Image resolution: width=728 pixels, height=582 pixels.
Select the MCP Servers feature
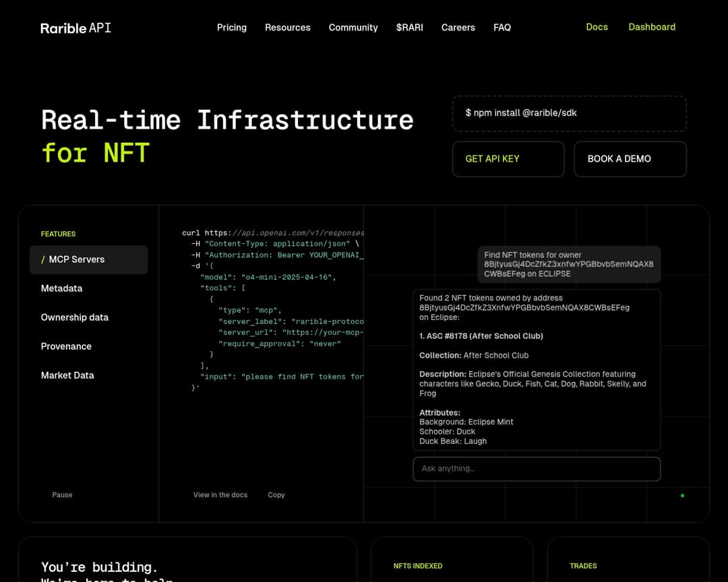[x=74, y=259]
